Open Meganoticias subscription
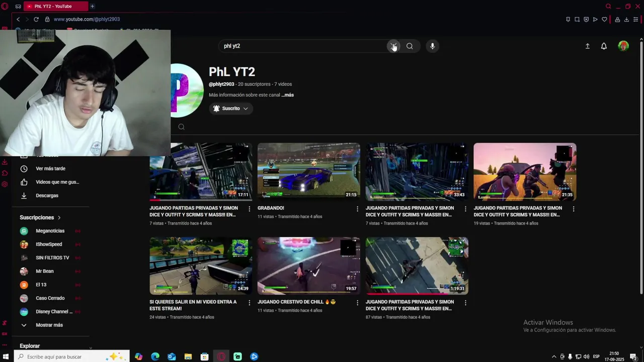The image size is (644, 362). point(50,231)
